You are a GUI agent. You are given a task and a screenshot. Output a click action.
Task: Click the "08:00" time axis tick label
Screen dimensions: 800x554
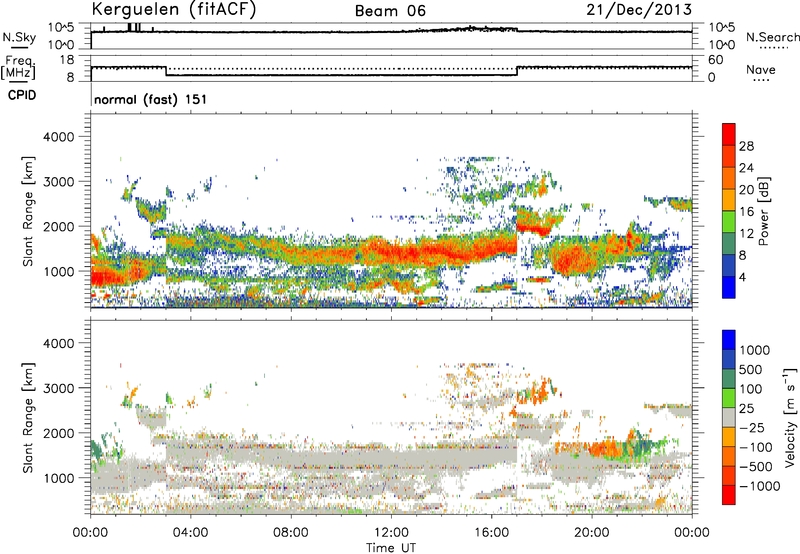pyautogui.click(x=291, y=533)
